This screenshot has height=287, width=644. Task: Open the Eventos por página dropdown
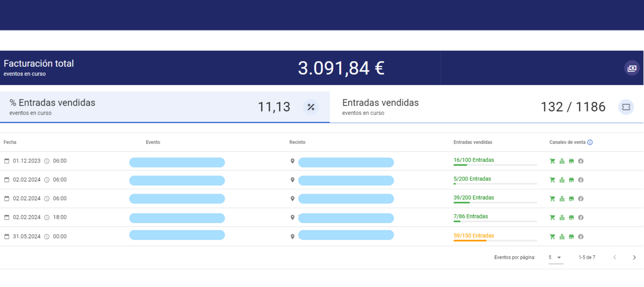coord(555,258)
